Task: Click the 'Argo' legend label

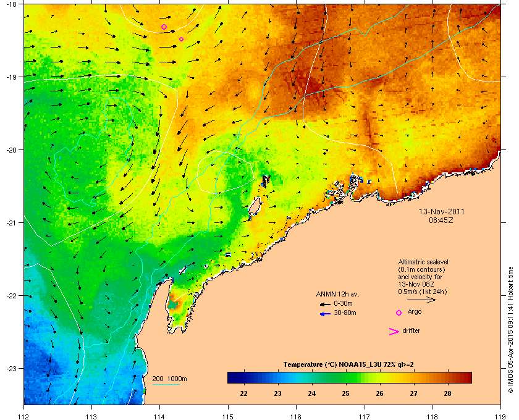Action: click(415, 312)
